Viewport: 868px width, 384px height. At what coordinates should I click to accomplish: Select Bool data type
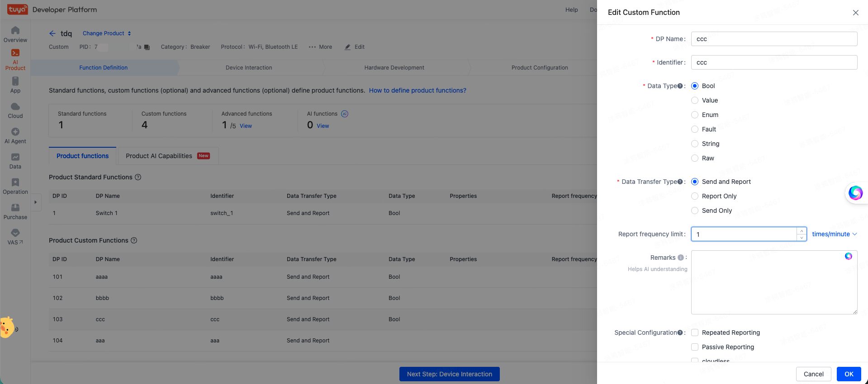pyautogui.click(x=695, y=86)
